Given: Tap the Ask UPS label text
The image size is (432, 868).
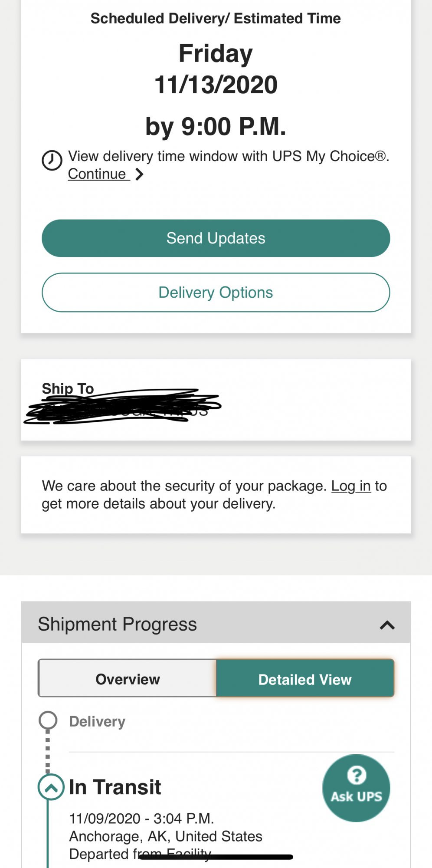Looking at the screenshot, I should [x=357, y=797].
